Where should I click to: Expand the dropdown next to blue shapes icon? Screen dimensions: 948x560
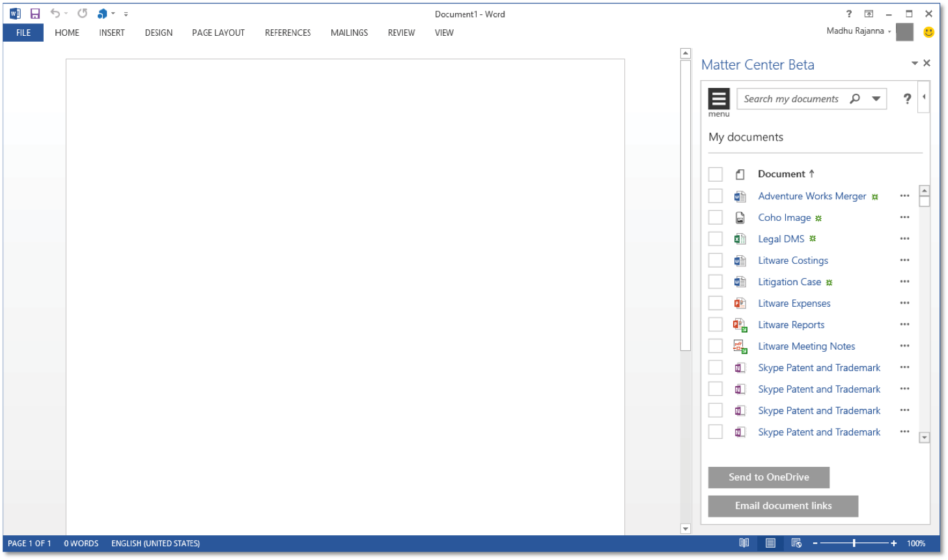113,14
